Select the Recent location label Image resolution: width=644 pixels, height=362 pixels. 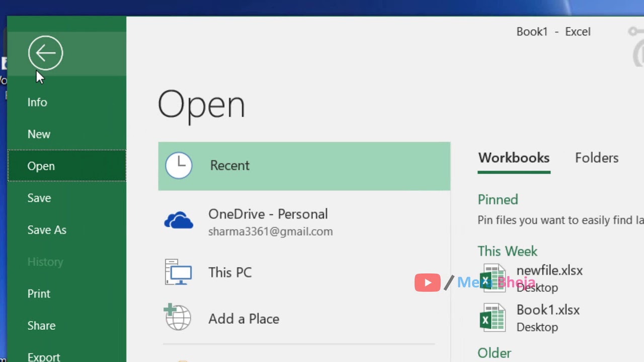pos(229,165)
